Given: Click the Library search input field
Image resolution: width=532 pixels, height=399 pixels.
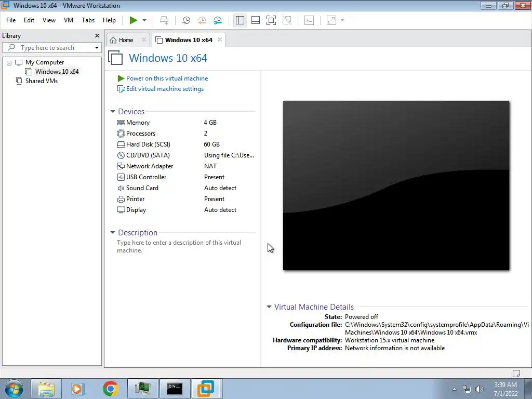Looking at the screenshot, I should (52, 48).
